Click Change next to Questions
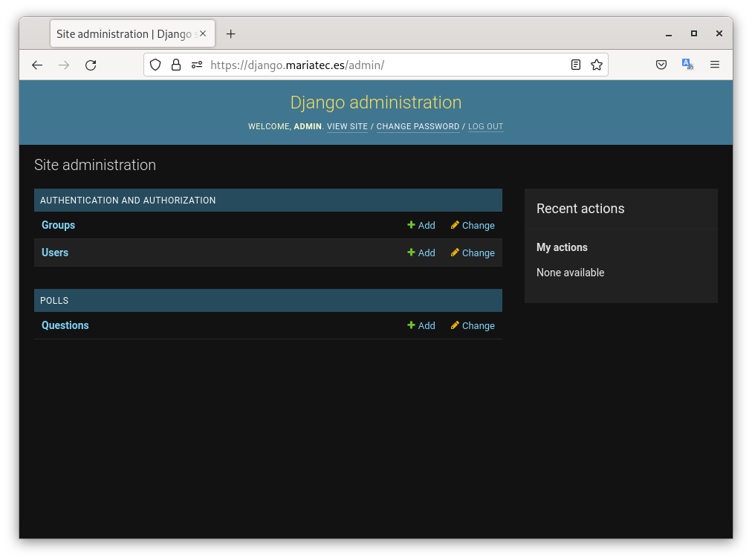Screen dimensions: 752x560 tap(473, 326)
